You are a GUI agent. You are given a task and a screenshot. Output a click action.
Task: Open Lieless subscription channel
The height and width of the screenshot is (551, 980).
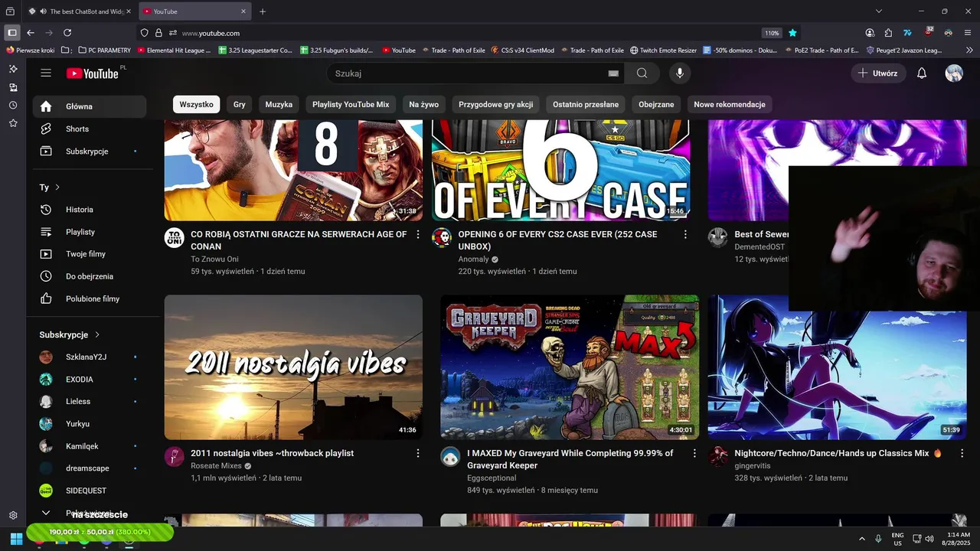point(90,401)
